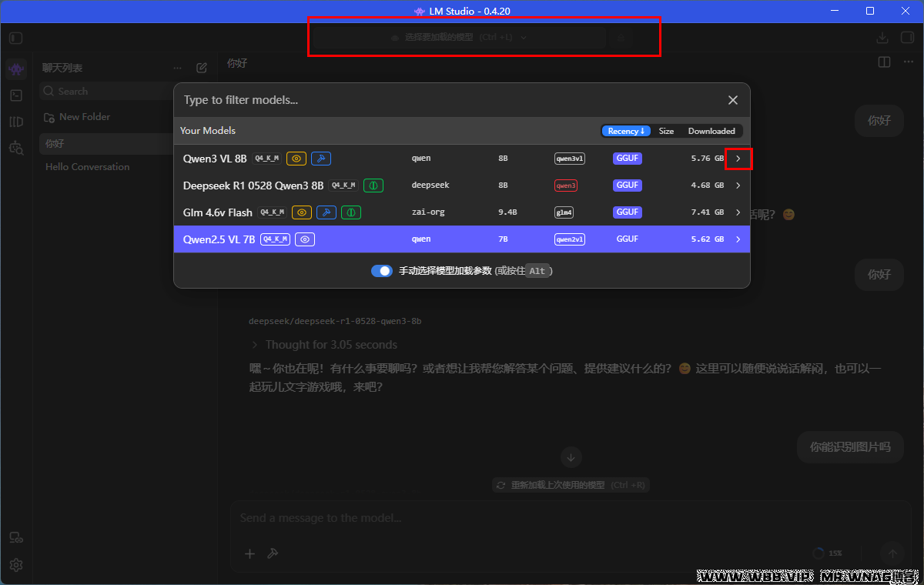
Task: Click the red qwen3 architecture tag
Action: tap(566, 186)
